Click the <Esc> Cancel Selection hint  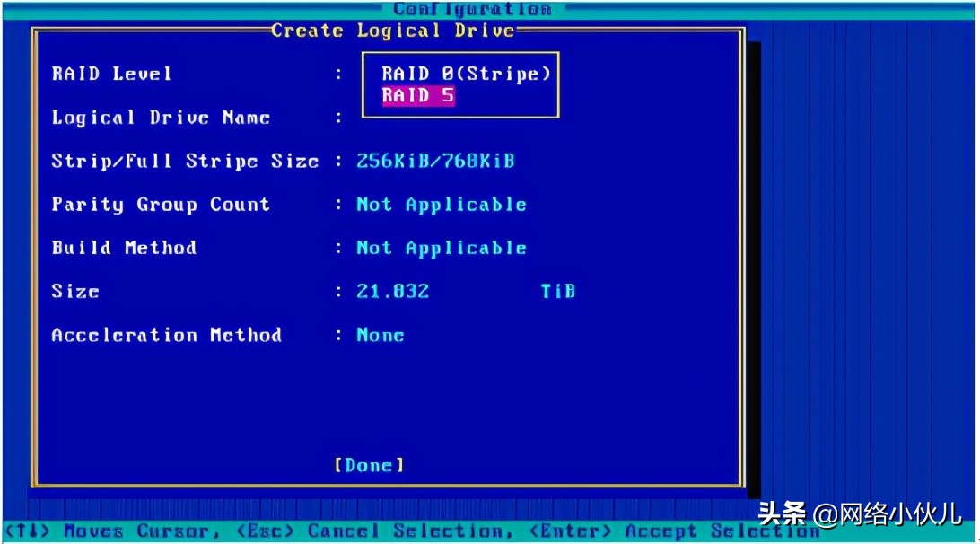[374, 531]
